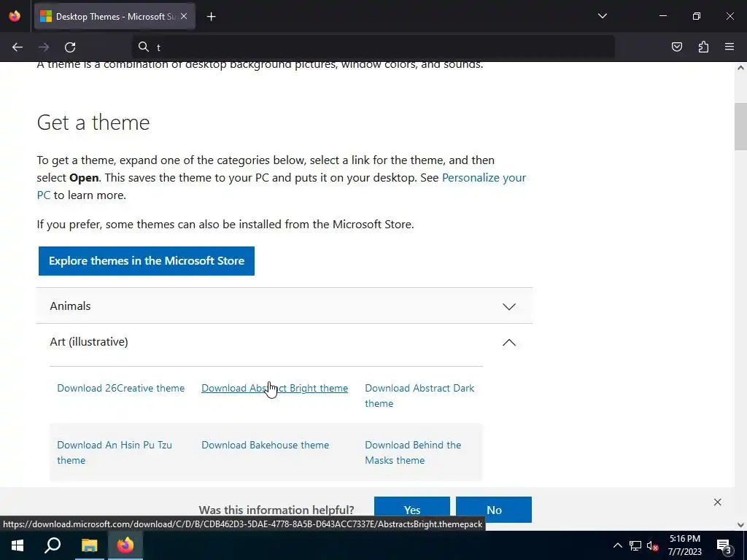Select the Desktop Themes browser tab
The image size is (747, 560).
click(x=115, y=16)
